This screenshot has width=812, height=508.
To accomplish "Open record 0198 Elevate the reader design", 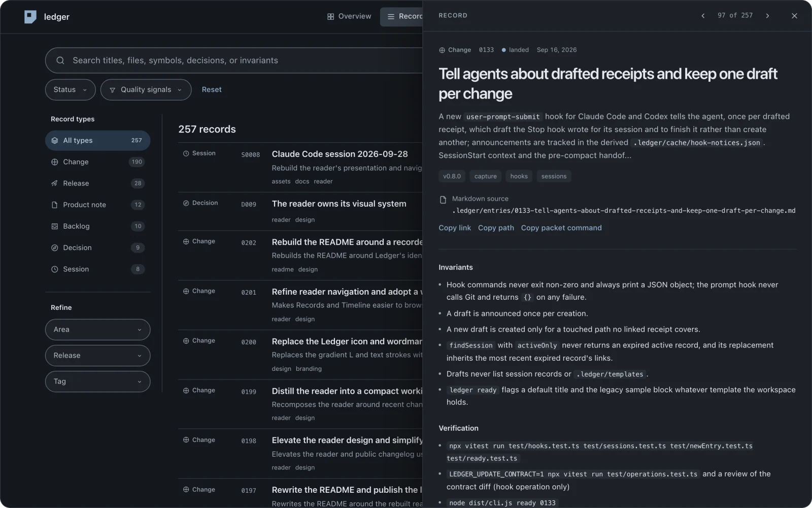I will click(x=300, y=454).
